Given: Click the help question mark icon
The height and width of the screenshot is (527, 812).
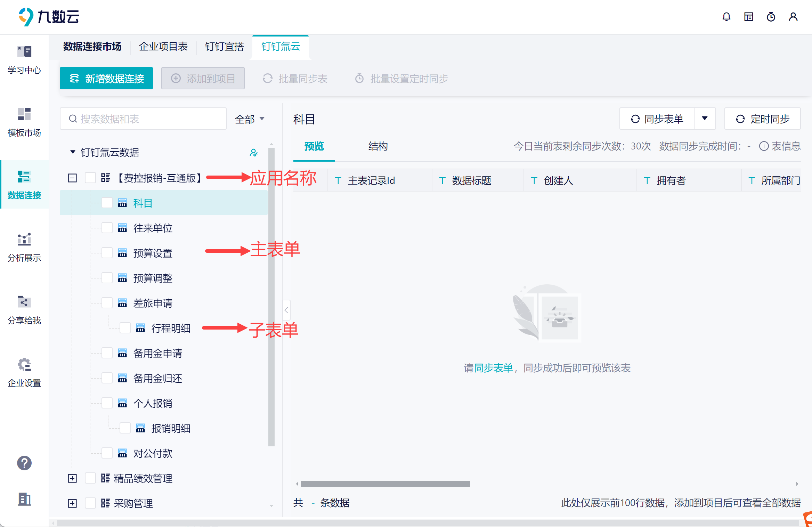Looking at the screenshot, I should 24,463.
